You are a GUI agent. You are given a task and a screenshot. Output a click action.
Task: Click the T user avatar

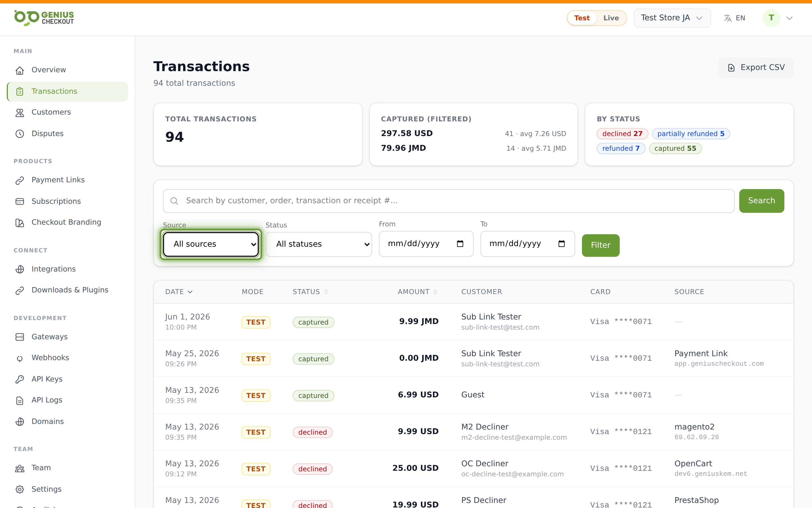(771, 18)
